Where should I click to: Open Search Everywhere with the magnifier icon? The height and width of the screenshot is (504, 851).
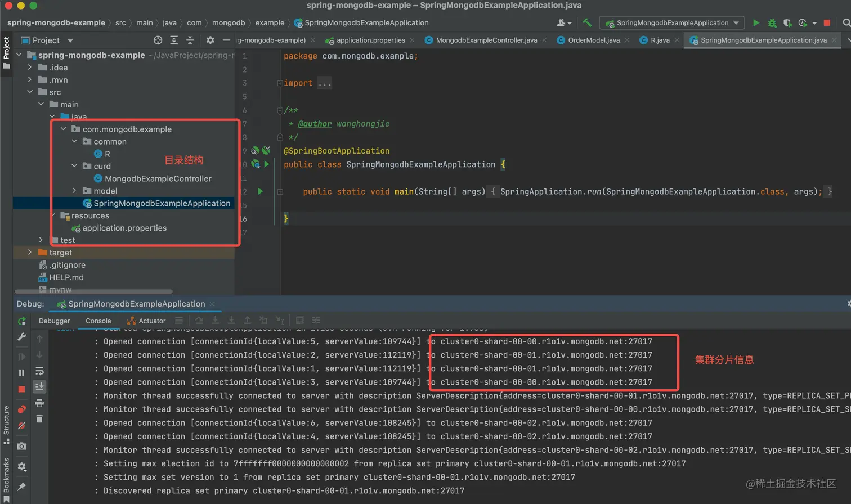pos(846,23)
